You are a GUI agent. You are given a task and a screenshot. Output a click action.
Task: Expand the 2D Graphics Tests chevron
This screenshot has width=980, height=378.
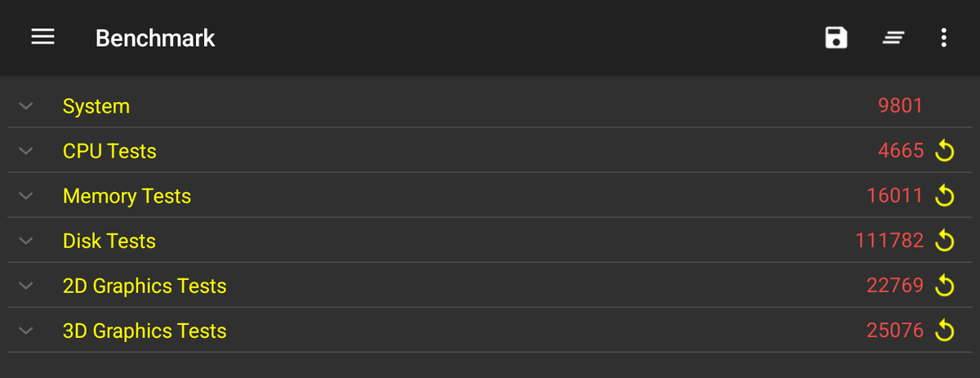tap(26, 286)
